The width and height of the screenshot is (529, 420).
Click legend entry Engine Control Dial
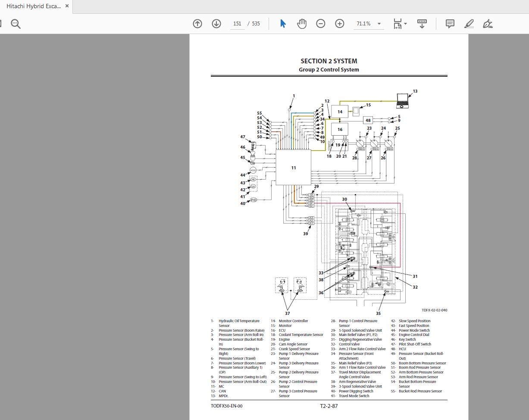click(414, 335)
